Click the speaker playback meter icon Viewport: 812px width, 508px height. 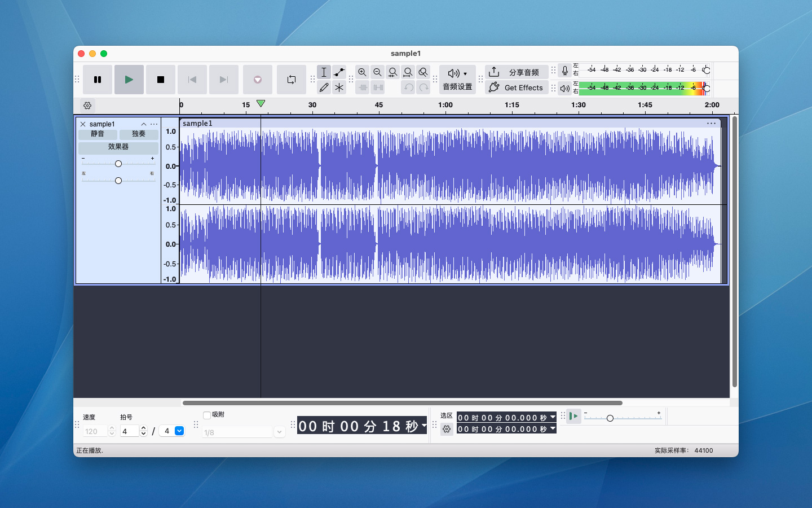(x=564, y=89)
